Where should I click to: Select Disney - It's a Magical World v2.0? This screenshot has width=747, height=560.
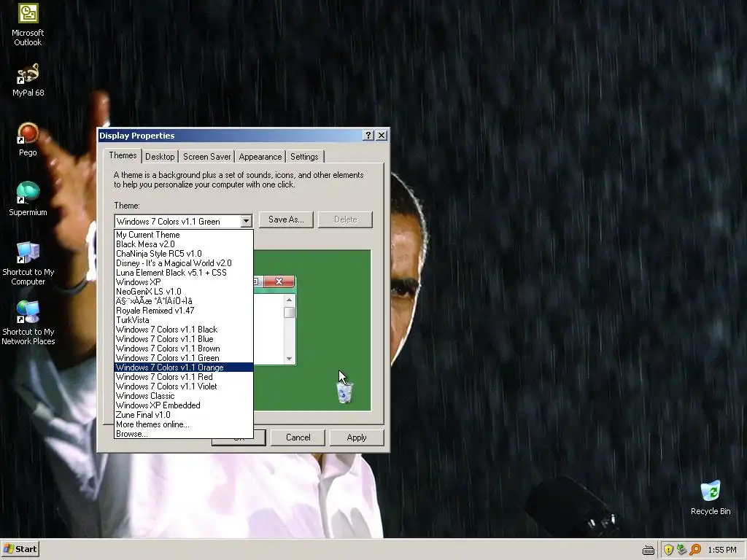183,263
